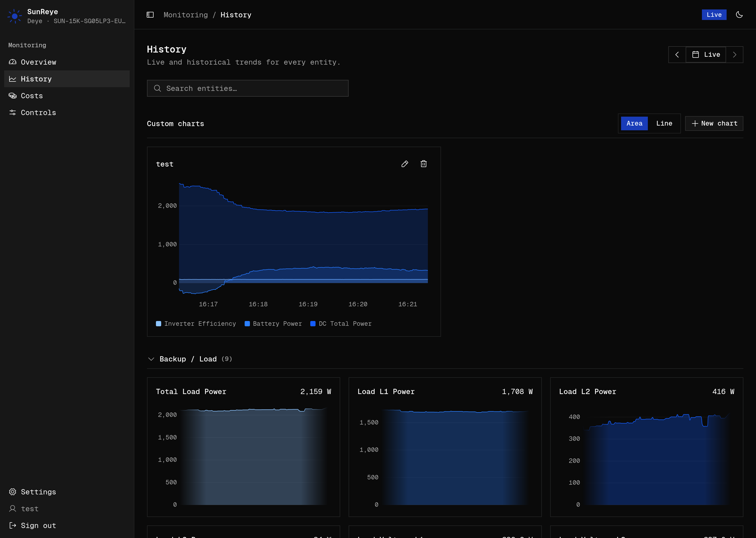Go to previous period with left chevron
756x538 pixels.
click(x=677, y=55)
